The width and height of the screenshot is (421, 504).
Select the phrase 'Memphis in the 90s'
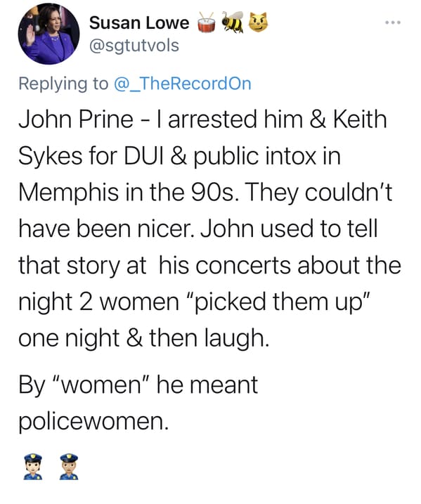(x=128, y=193)
